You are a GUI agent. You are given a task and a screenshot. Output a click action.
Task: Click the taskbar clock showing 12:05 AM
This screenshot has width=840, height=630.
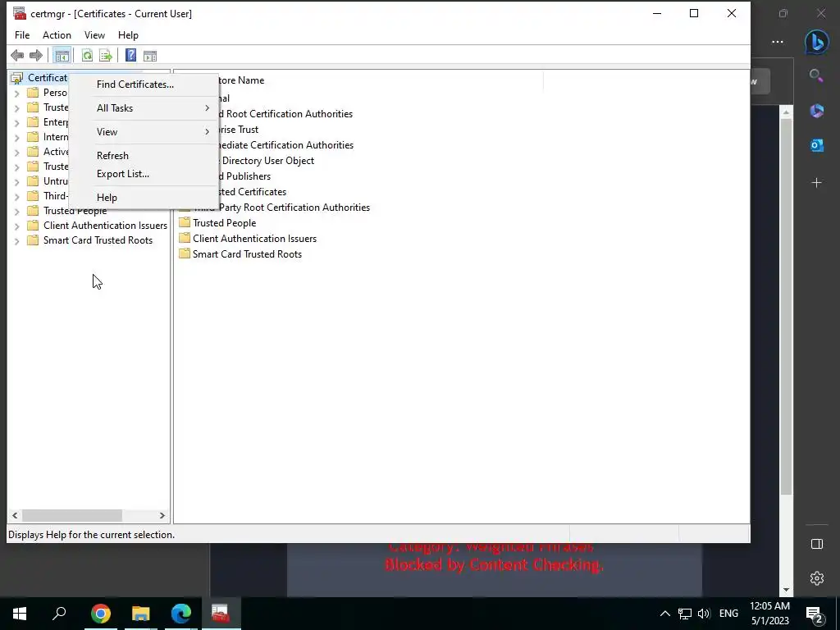coord(769,614)
